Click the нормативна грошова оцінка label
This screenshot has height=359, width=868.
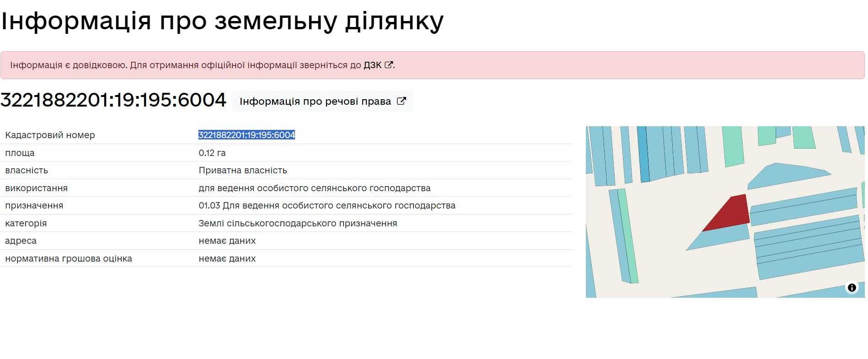click(x=69, y=258)
